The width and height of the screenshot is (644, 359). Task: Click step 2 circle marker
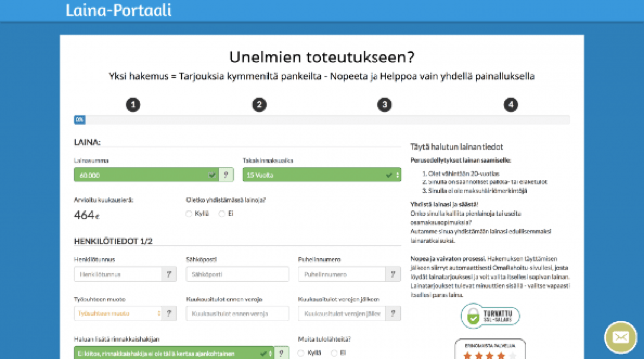point(259,105)
